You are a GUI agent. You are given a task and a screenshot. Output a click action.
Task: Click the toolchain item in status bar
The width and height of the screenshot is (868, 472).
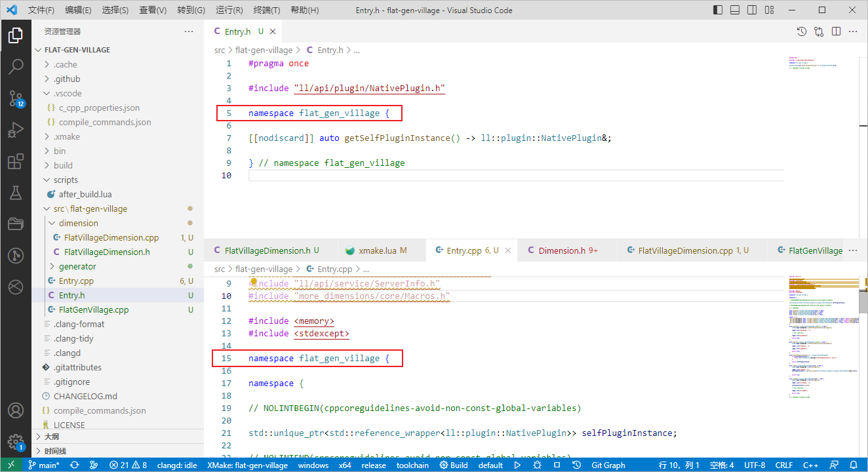(412, 465)
